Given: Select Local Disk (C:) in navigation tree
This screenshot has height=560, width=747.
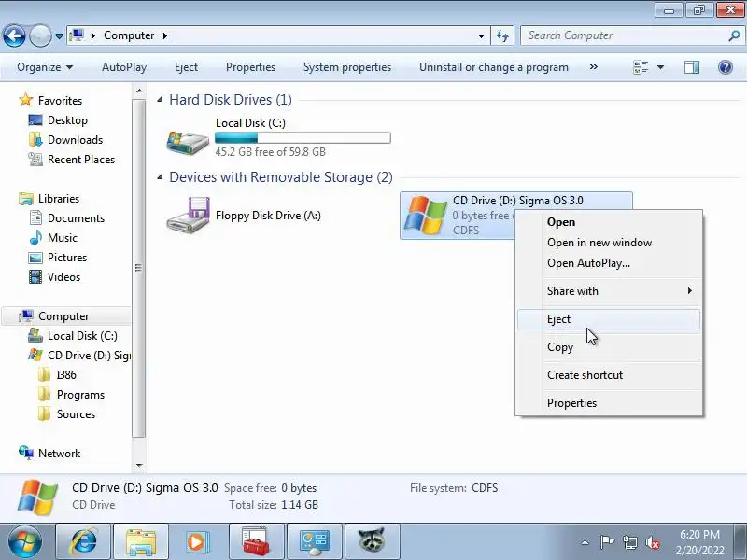Looking at the screenshot, I should [82, 336].
